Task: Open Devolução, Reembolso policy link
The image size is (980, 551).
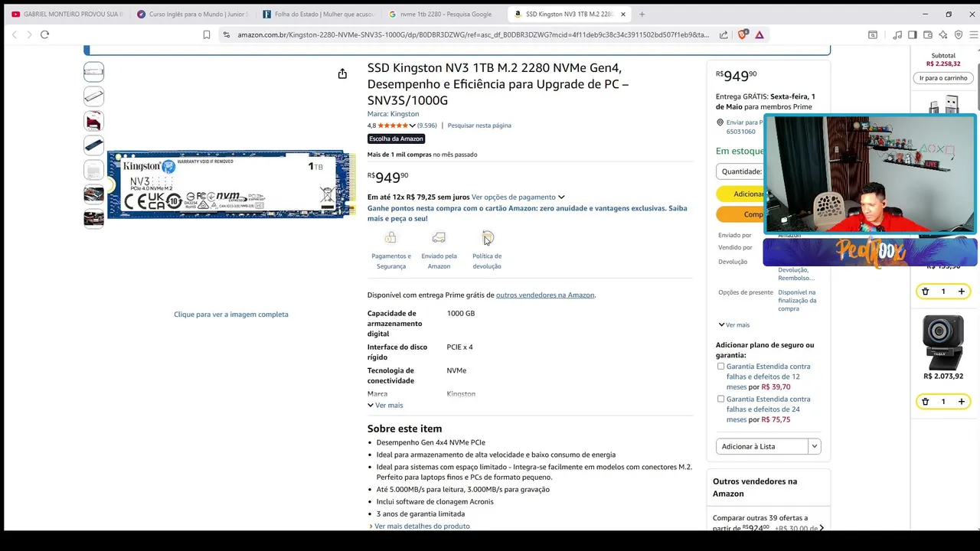Action: point(796,274)
